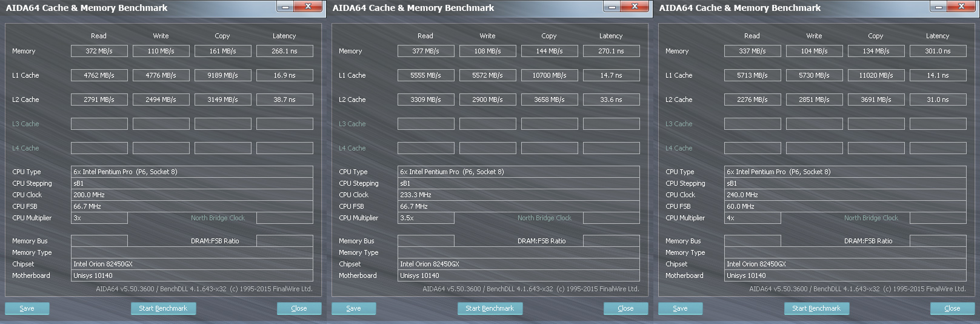Save results in the 233.3 MHz benchmark window

tap(354, 308)
